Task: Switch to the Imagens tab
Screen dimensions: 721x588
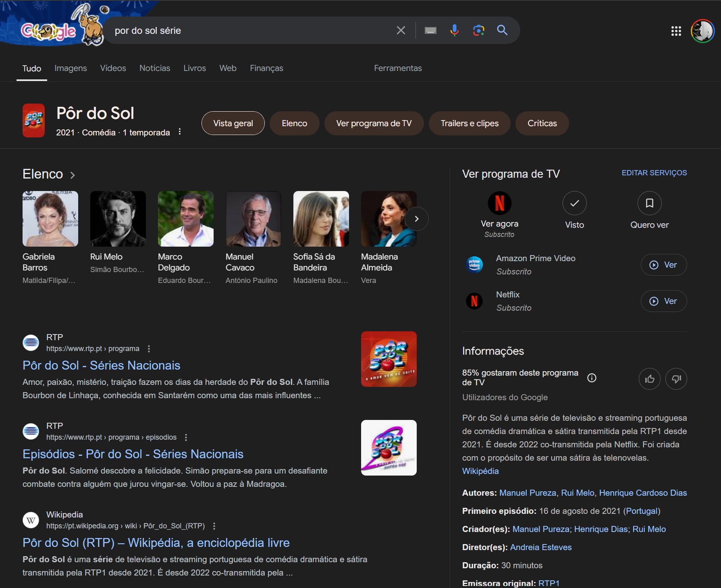Action: (x=71, y=68)
